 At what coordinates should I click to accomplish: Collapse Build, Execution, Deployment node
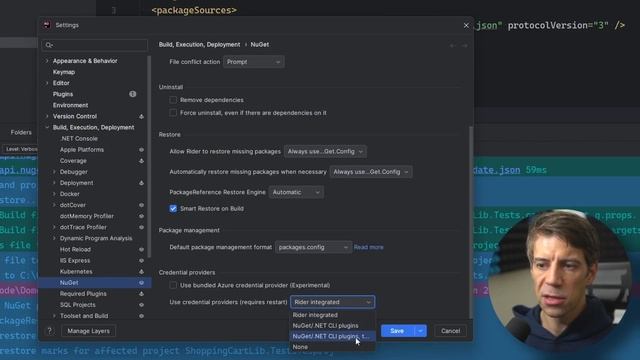pos(47,127)
